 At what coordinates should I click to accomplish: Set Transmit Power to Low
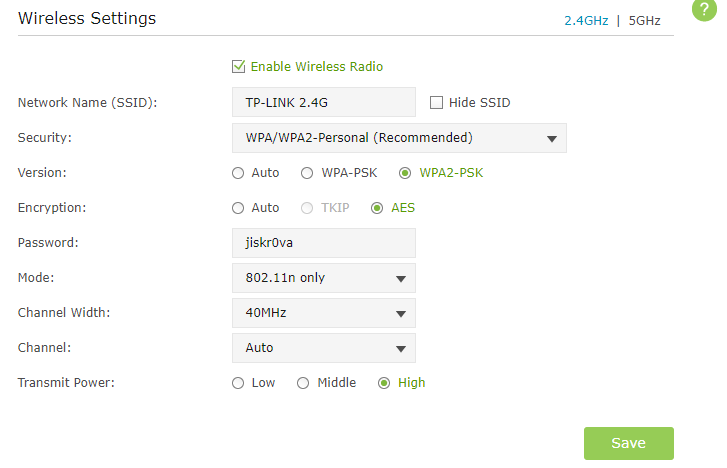[238, 382]
